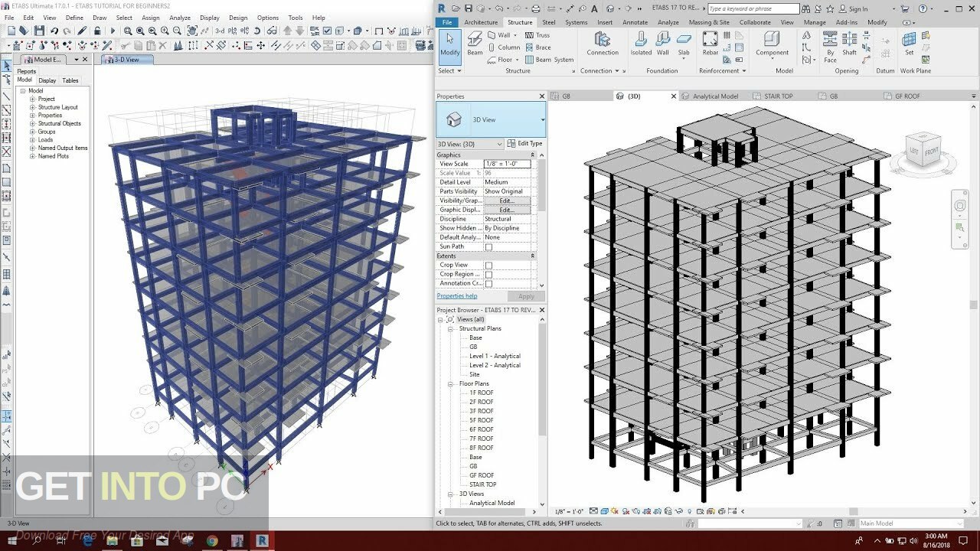Viewport: 980px width, 551px height.
Task: Select the Column tool in Revit Structure panel
Action: coord(503,47)
